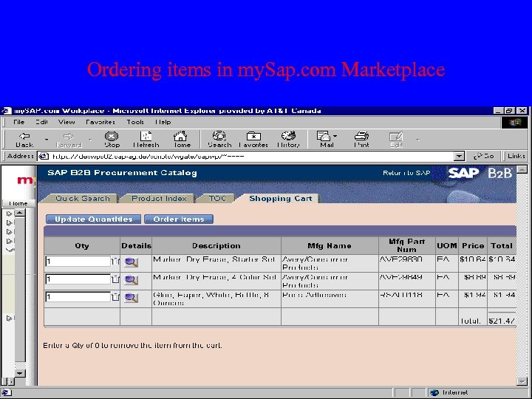This screenshot has height=399, width=532.
Task: Click the Links toolbar label
Action: [x=516, y=156]
